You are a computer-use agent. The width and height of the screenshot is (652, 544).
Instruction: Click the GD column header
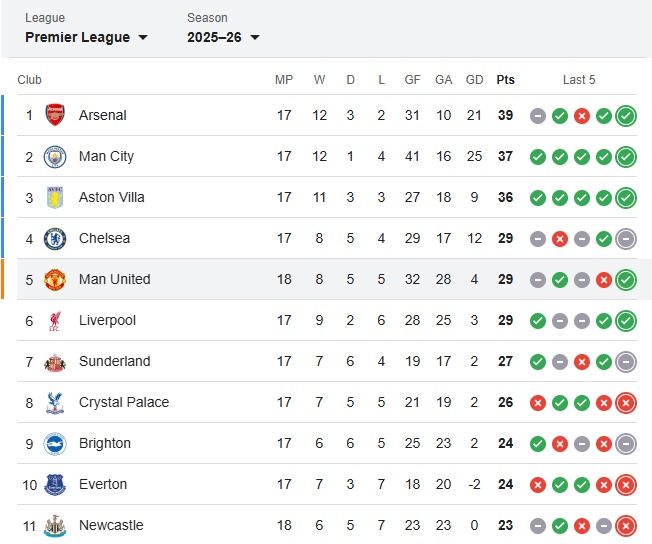(x=474, y=79)
